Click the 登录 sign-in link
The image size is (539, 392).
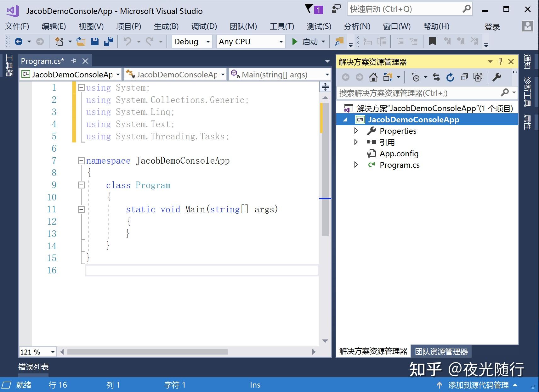[x=492, y=27]
